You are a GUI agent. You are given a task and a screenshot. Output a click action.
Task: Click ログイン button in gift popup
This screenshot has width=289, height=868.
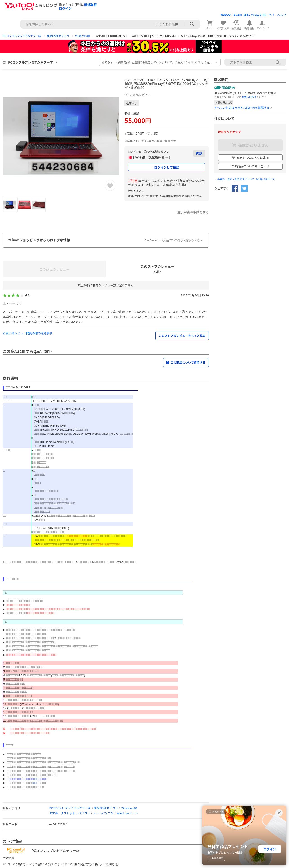point(269,849)
